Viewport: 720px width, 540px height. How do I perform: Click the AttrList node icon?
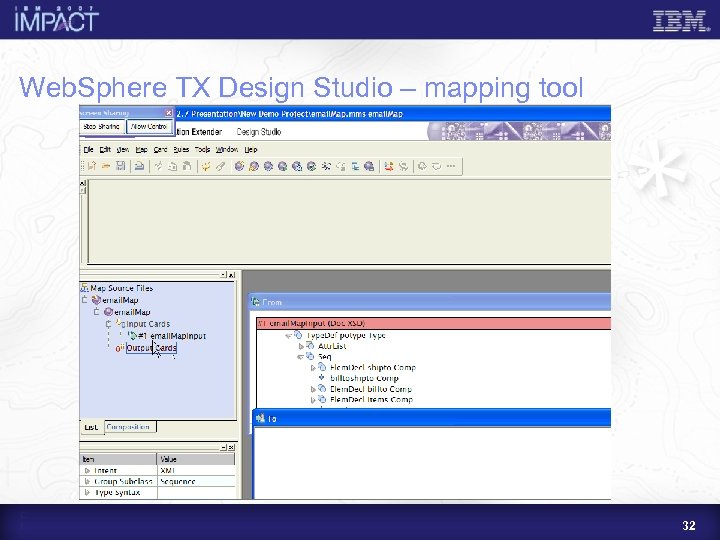tap(310, 345)
